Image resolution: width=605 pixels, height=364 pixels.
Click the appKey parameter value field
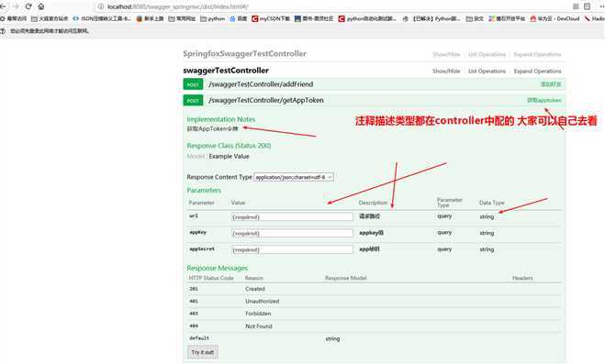coord(292,233)
